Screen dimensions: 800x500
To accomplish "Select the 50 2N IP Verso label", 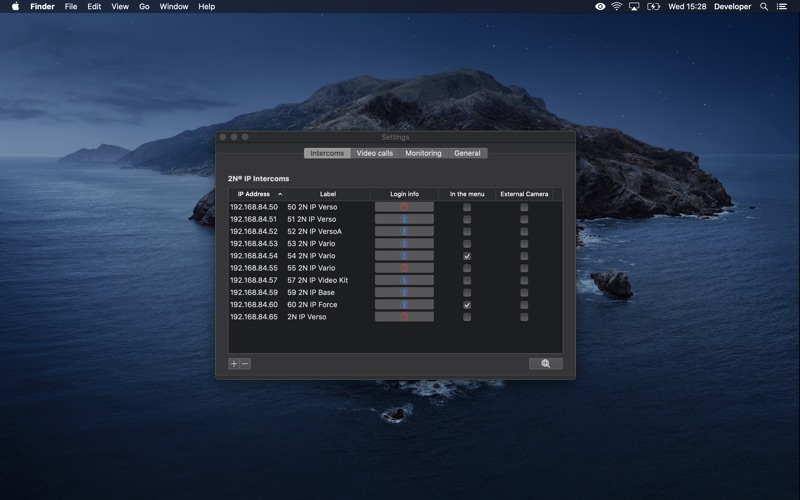I will pos(312,207).
